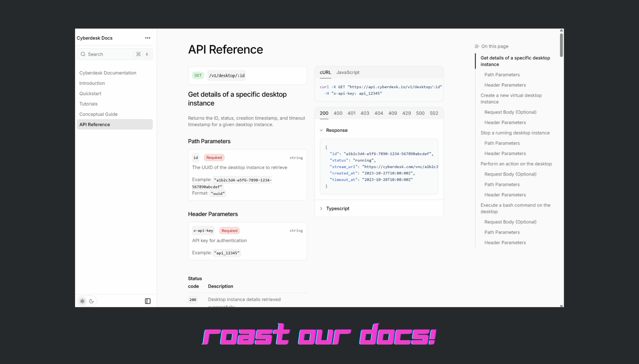Show the 500 response tab
This screenshot has width=639, height=364.
[x=420, y=113]
